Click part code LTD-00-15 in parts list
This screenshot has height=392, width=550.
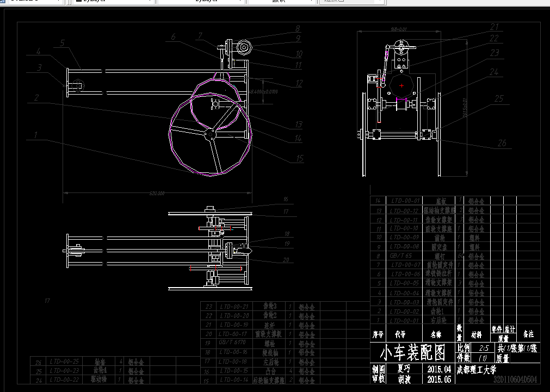(234, 370)
